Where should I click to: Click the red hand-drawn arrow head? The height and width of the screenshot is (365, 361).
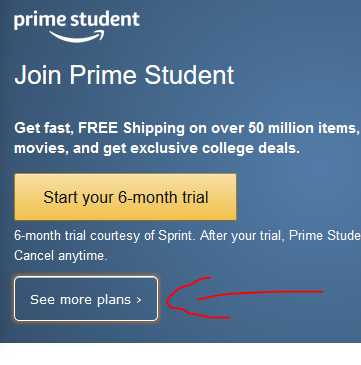[x=187, y=298]
